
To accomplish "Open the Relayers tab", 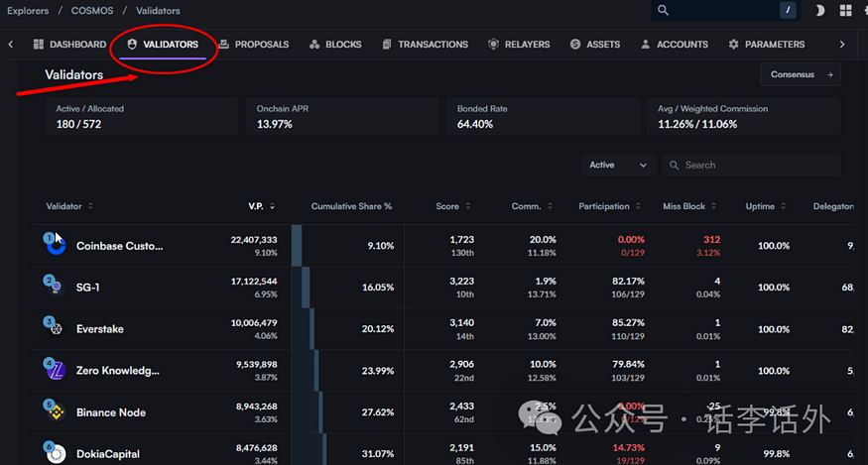I will [519, 45].
